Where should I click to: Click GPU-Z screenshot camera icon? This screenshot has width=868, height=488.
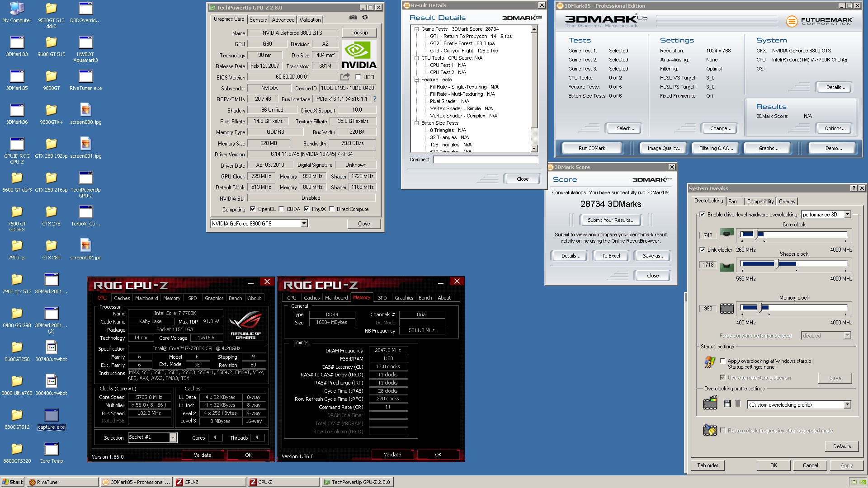(x=353, y=18)
